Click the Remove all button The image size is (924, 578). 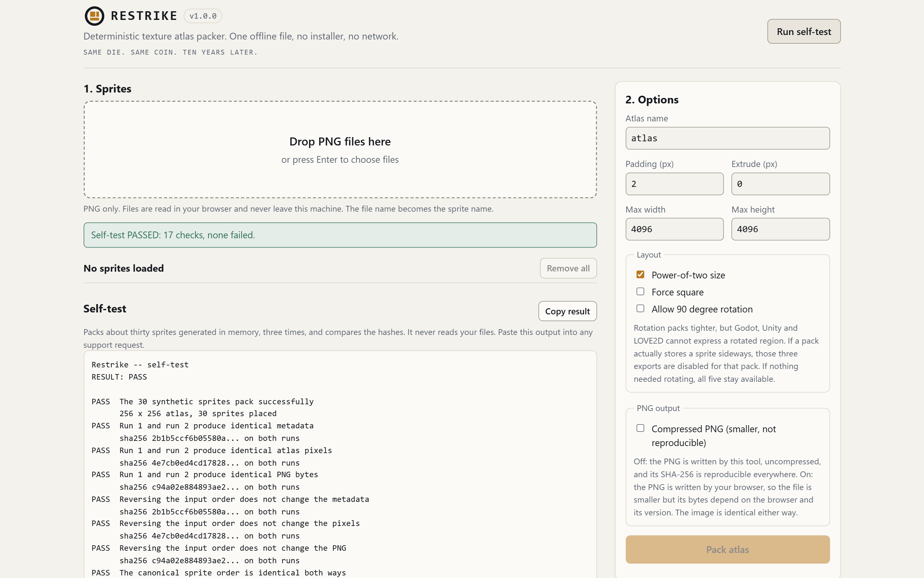(x=568, y=268)
